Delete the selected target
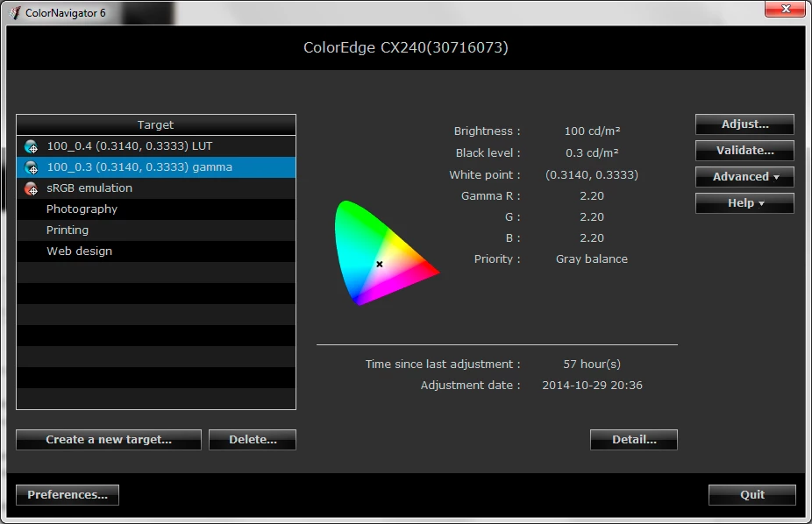Image resolution: width=812 pixels, height=524 pixels. [253, 440]
